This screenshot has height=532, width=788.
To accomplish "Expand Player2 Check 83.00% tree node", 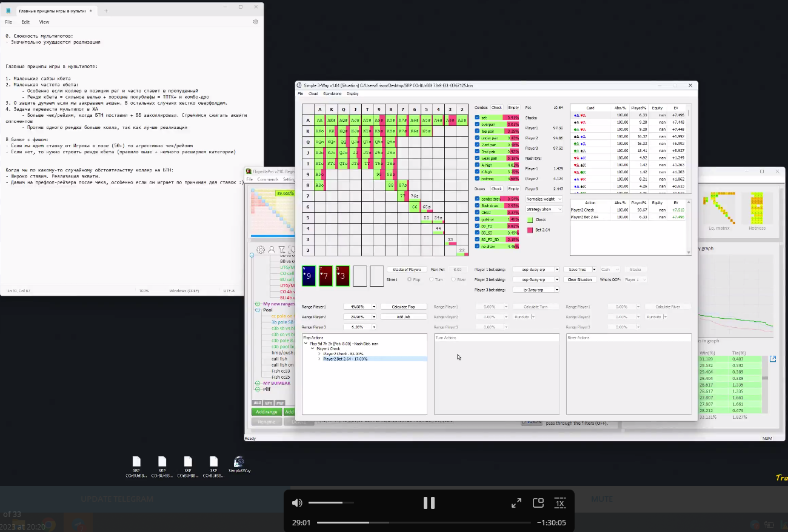I will [x=319, y=354].
